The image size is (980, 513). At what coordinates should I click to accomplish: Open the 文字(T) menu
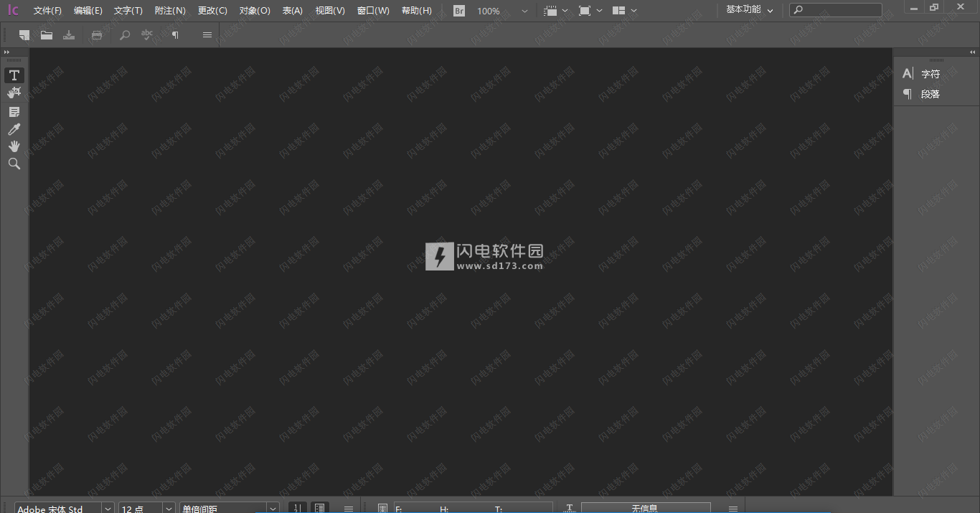point(128,11)
